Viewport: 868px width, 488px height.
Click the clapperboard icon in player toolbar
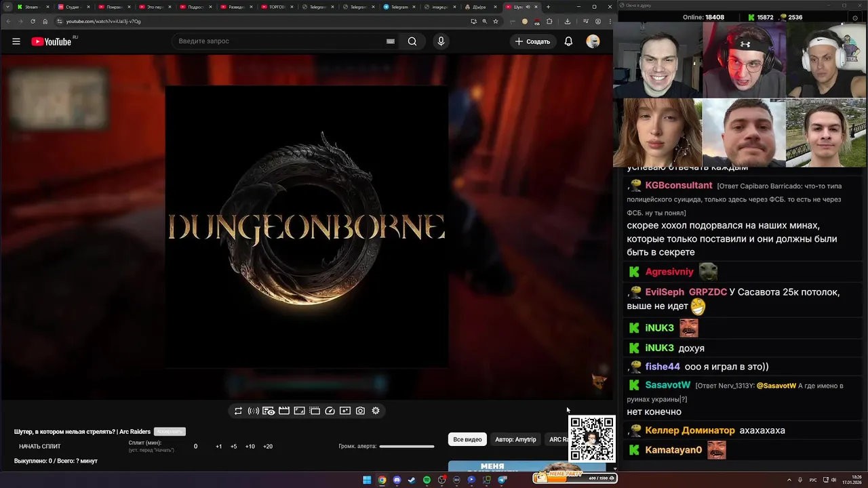tap(284, 411)
